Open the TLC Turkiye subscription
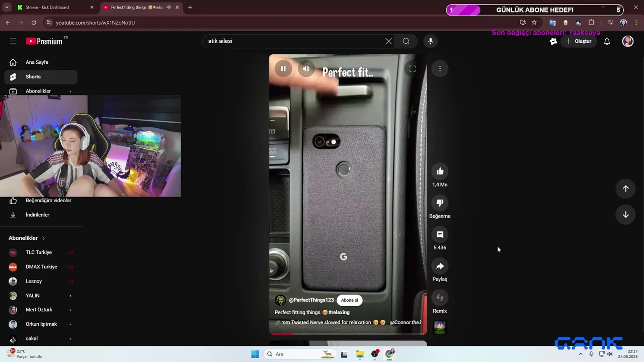 click(x=41, y=252)
